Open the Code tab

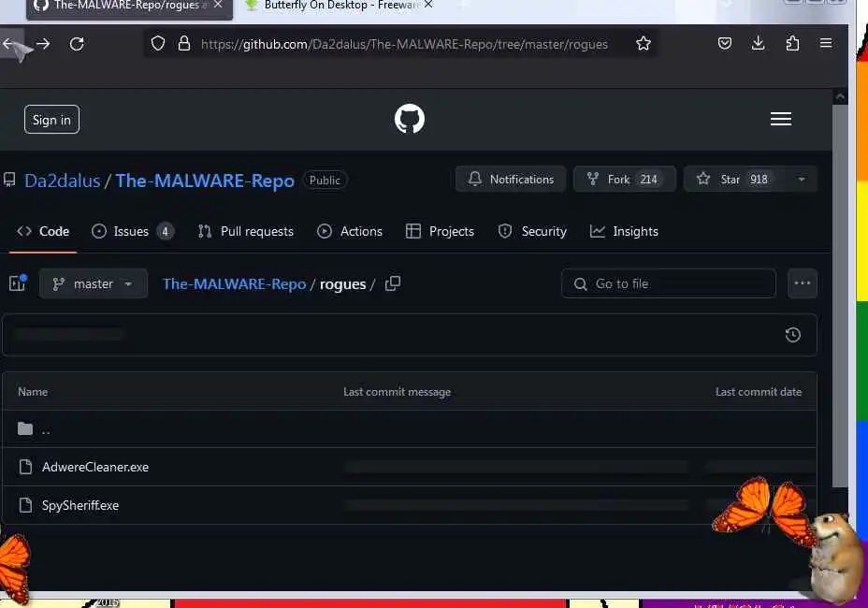43,231
